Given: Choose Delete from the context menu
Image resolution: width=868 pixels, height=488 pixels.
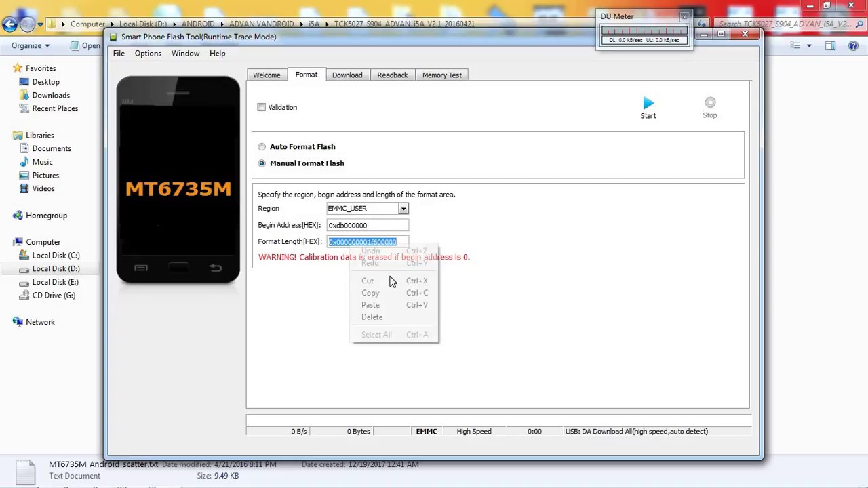Looking at the screenshot, I should [394, 317].
